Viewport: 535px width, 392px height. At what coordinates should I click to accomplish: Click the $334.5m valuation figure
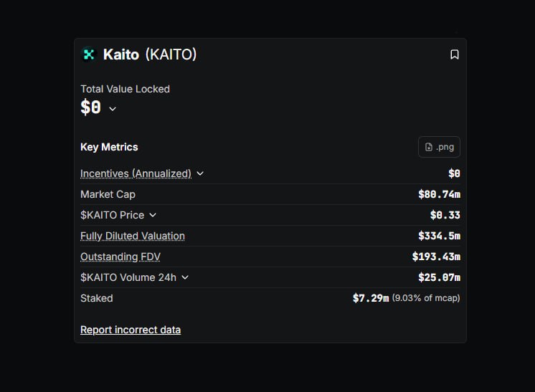click(x=439, y=236)
